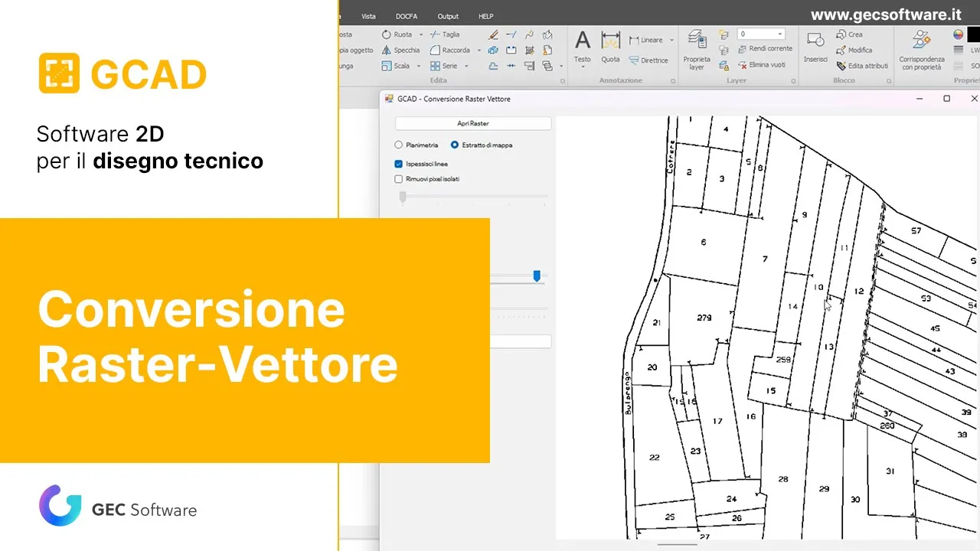Select the Raccorda fillet tool

[x=450, y=51]
